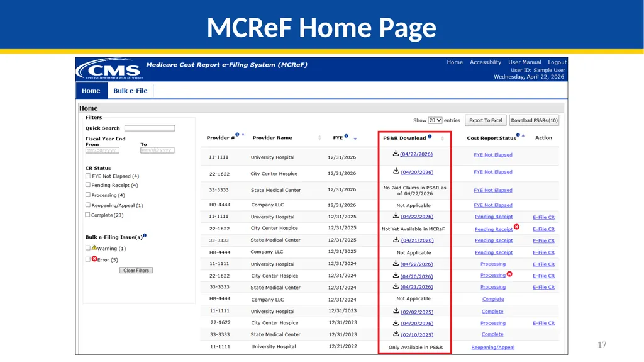644x362 pixels.
Task: Enable the Pending Receipt status checkbox
Action: tap(88, 185)
